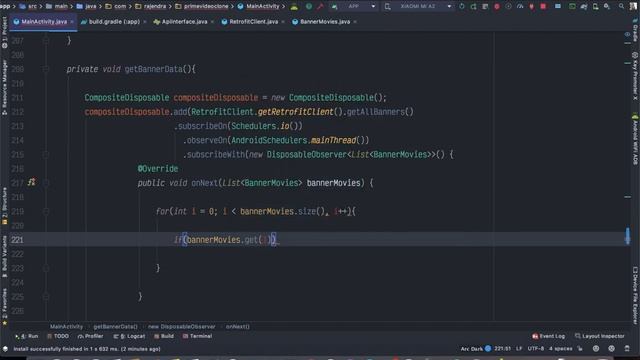640x360 pixels.
Task: Click the LF line separator indicator
Action: (519, 349)
